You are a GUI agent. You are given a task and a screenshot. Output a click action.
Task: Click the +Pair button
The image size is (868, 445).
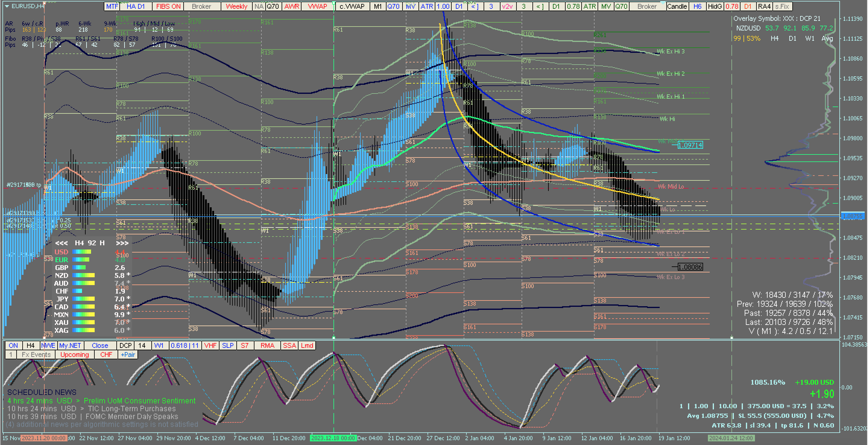(x=128, y=355)
